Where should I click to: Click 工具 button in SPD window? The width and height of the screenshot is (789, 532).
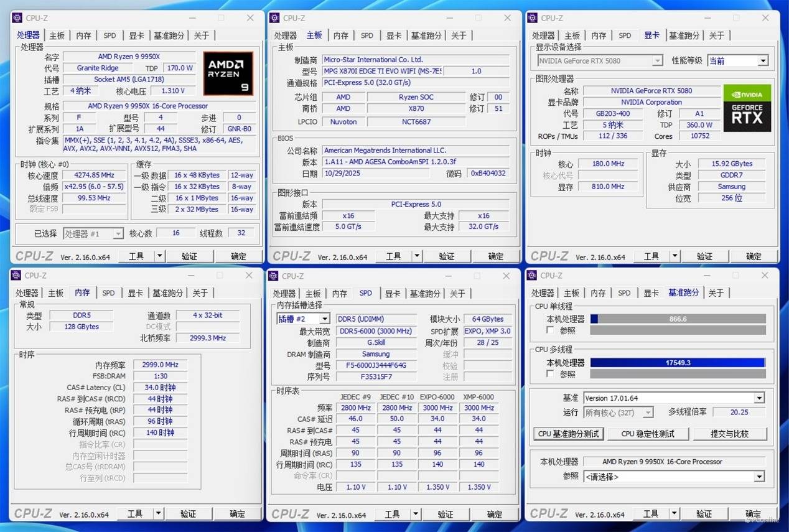(392, 513)
